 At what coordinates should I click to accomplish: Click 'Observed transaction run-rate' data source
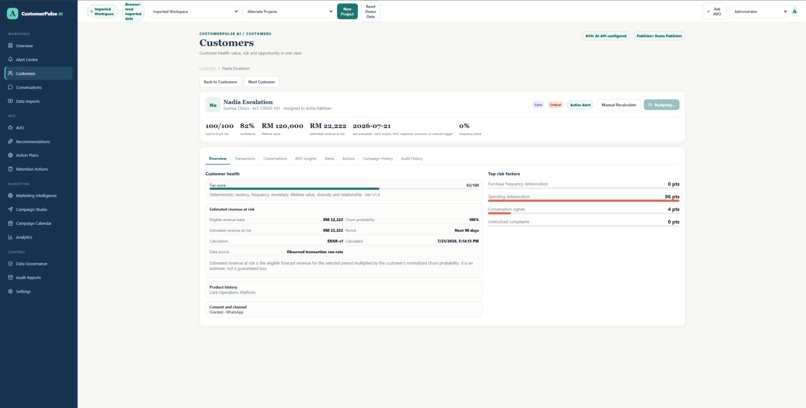[x=315, y=252]
